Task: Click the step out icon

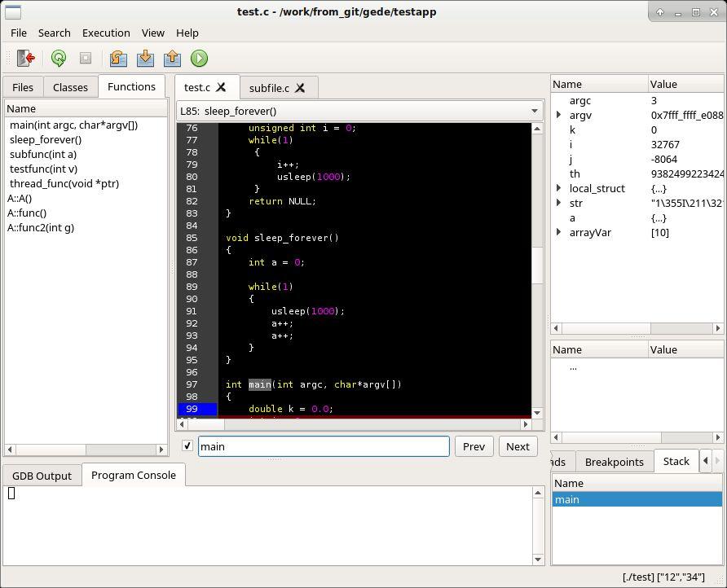Action: [x=172, y=58]
